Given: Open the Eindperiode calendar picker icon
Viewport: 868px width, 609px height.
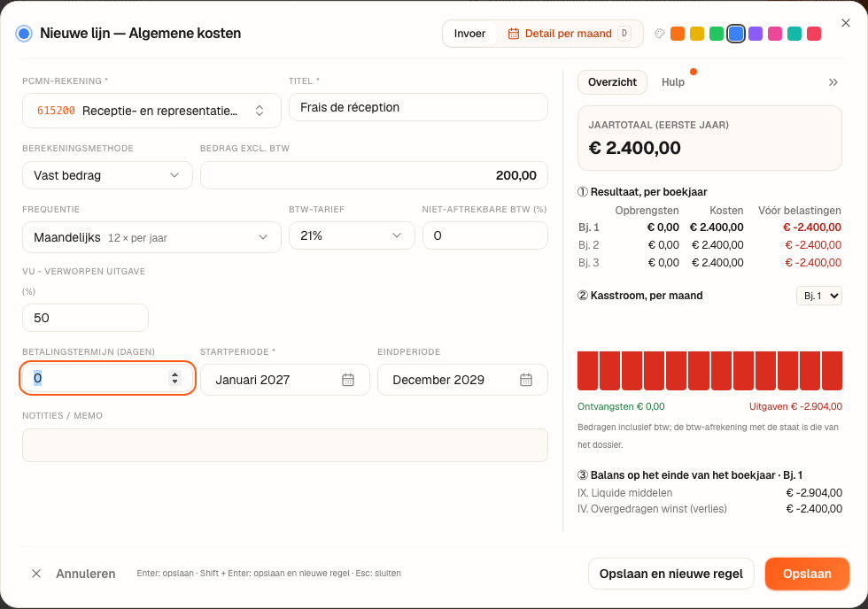Looking at the screenshot, I should pyautogui.click(x=526, y=380).
